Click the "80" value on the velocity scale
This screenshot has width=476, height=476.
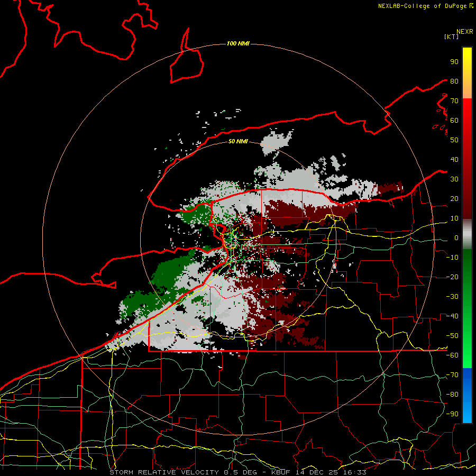coord(454,81)
